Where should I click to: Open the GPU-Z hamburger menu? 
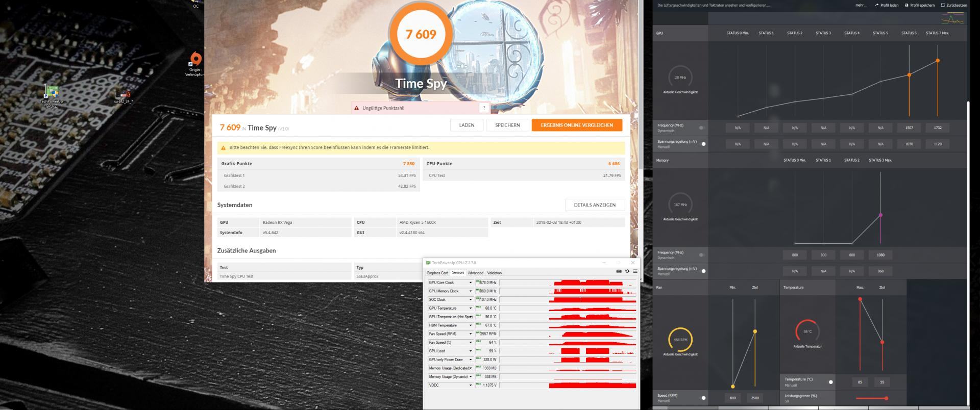(635, 271)
